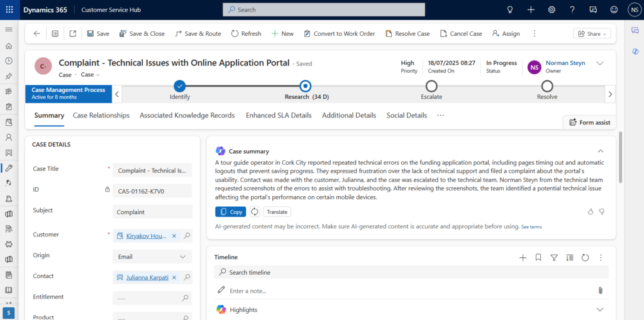Open the timeline filter icon
The width and height of the screenshot is (644, 320).
pos(554,257)
